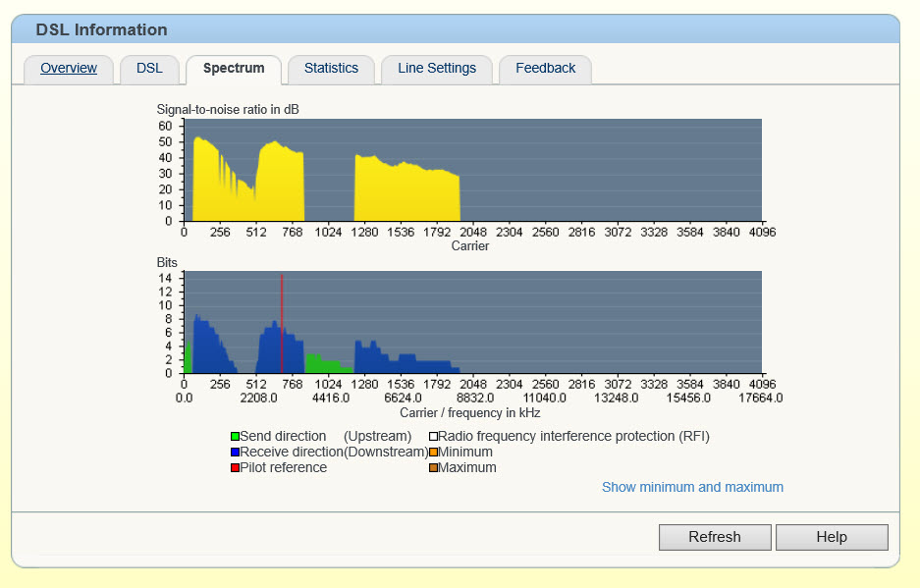Screen dimensions: 920x588
Task: Open the Overview tab
Action: tap(69, 69)
